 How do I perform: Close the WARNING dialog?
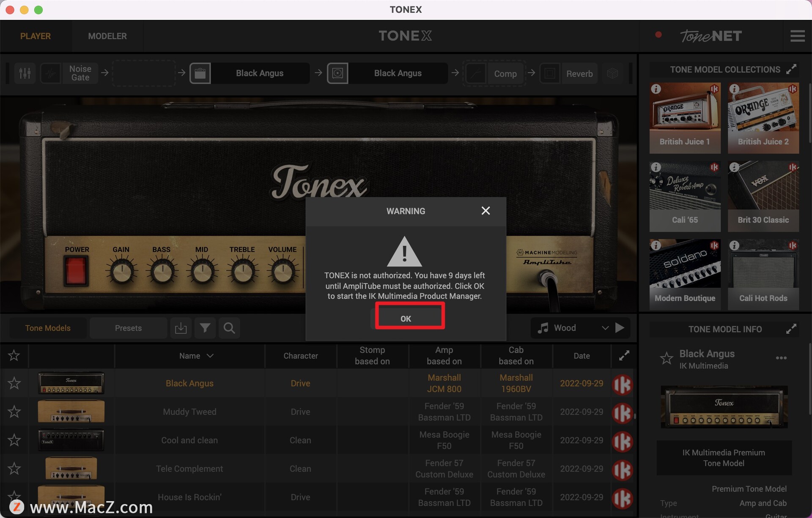coord(486,211)
